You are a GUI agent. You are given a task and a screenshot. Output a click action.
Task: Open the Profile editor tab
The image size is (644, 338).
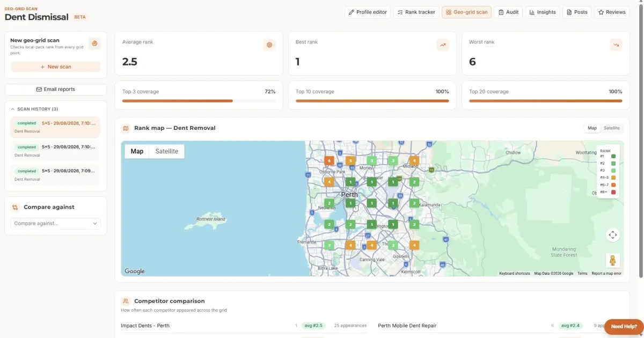368,12
